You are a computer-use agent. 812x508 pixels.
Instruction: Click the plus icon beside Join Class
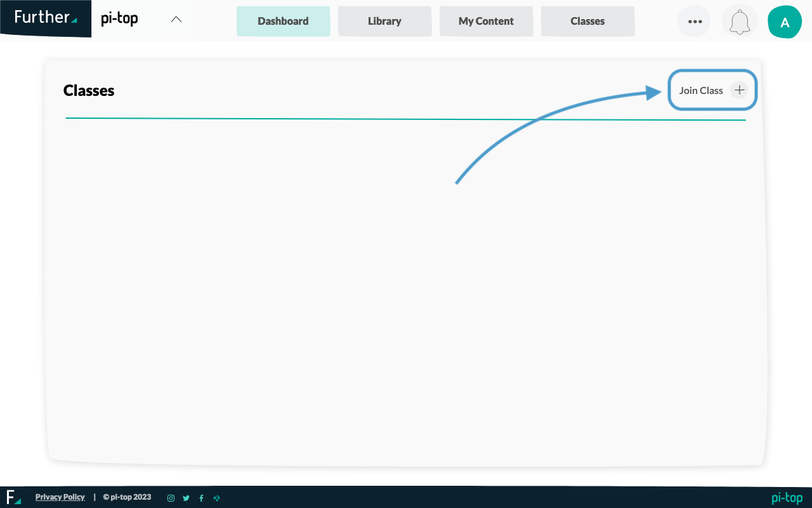739,90
